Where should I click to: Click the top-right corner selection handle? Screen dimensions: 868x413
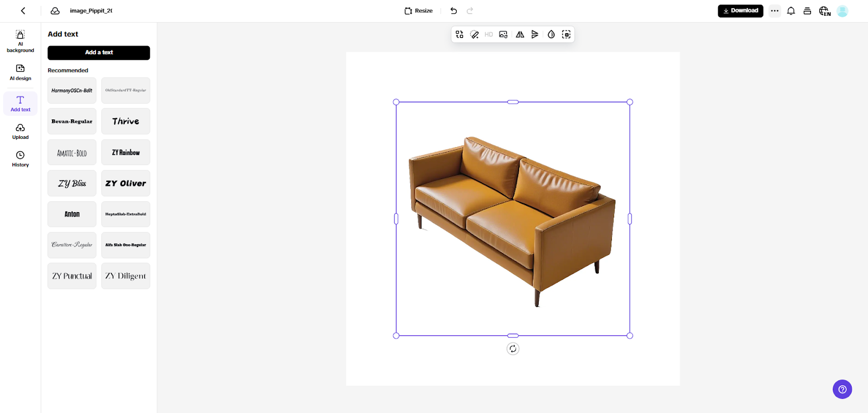click(630, 102)
